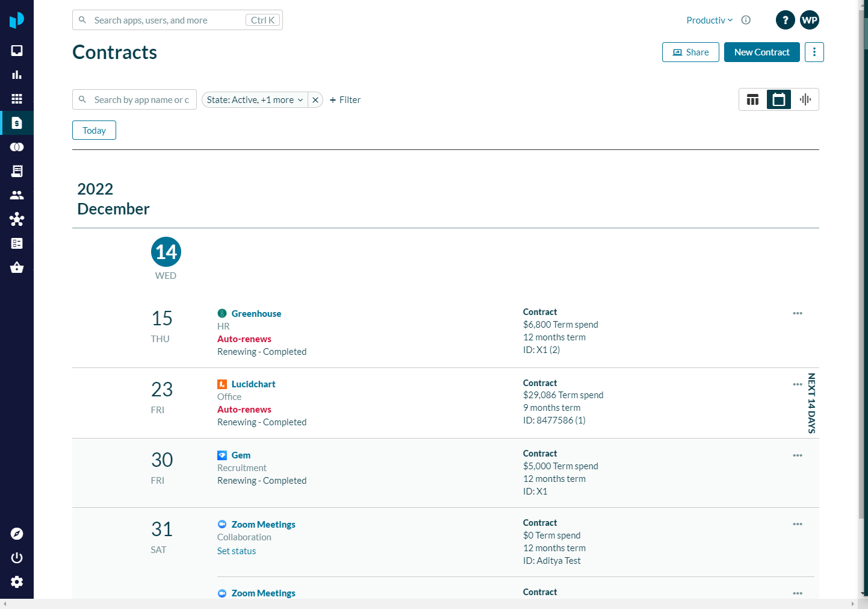Remove the State filter chip
This screenshot has height=609, width=868.
pos(315,100)
